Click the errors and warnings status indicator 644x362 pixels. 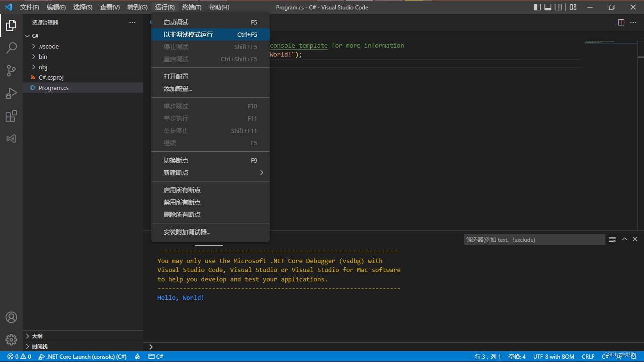click(x=19, y=357)
